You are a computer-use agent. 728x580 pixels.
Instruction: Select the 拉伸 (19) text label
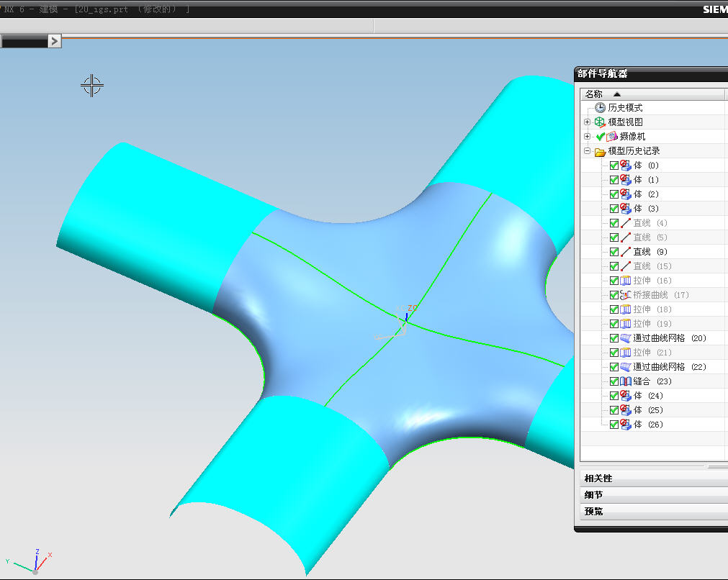coord(652,324)
